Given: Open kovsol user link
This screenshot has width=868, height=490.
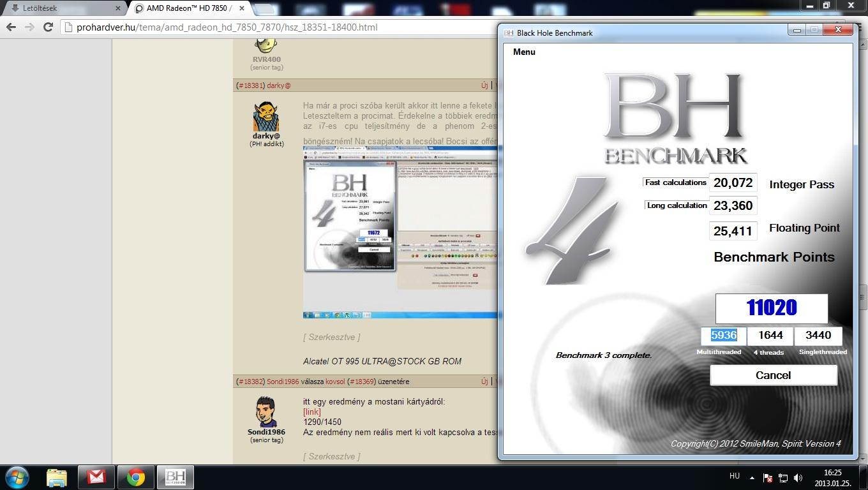Looking at the screenshot, I should coord(335,382).
